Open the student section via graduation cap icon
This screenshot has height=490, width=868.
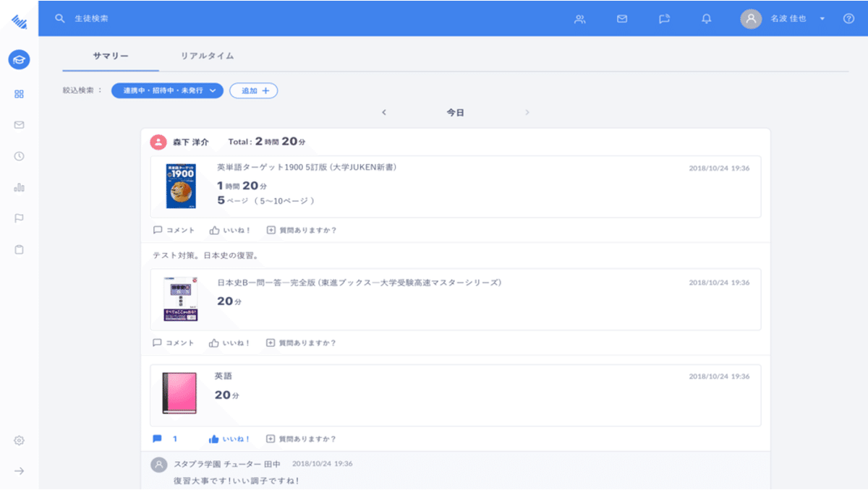pos(18,60)
